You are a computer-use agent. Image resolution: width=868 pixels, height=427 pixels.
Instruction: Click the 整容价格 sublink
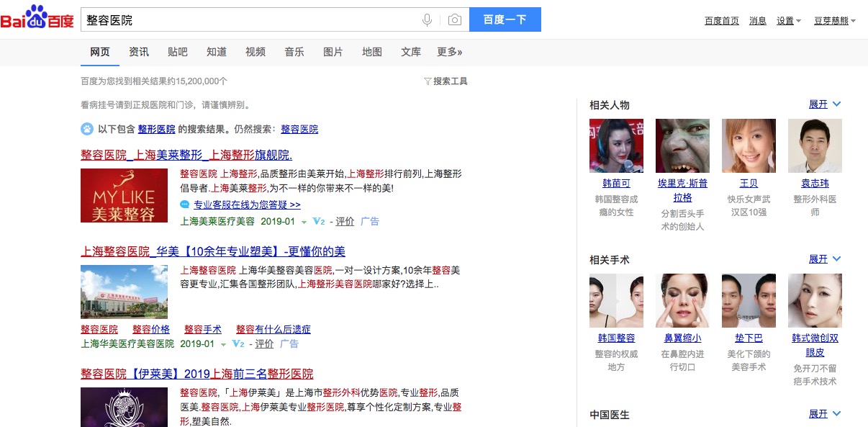click(151, 329)
